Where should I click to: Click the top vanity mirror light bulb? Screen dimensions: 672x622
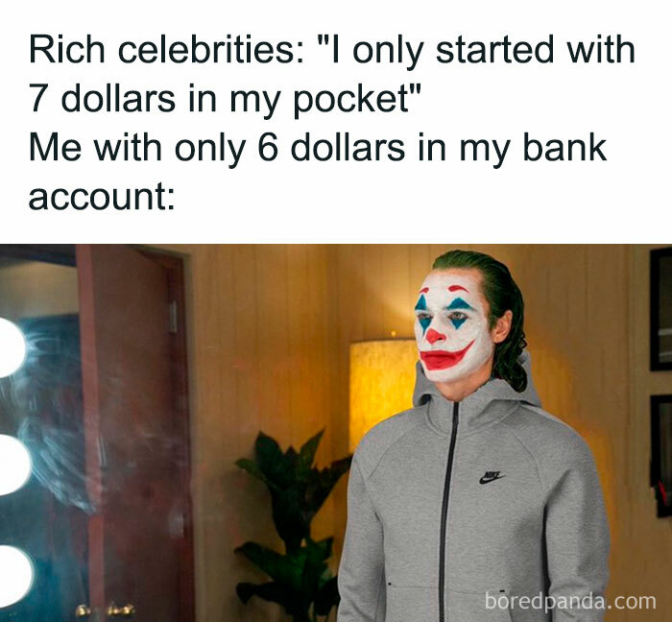tap(10, 347)
